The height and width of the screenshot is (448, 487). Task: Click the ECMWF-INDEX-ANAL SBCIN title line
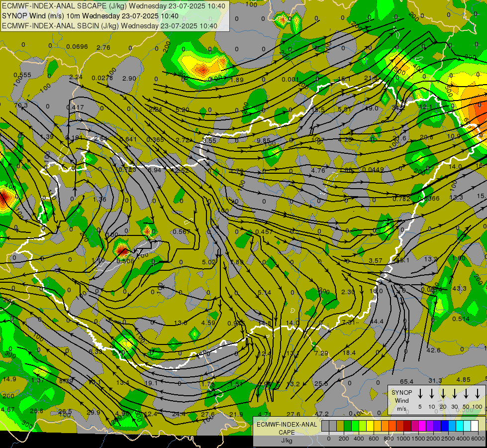tap(109, 26)
